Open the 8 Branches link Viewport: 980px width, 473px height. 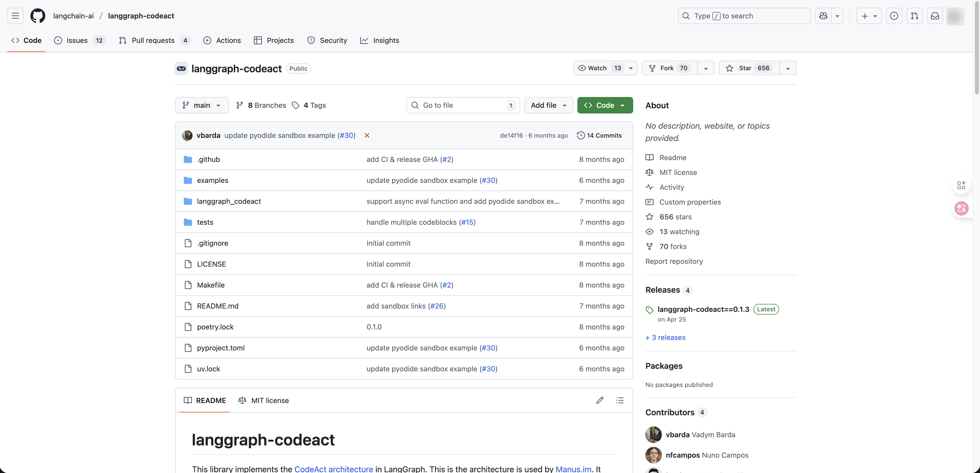coord(261,105)
